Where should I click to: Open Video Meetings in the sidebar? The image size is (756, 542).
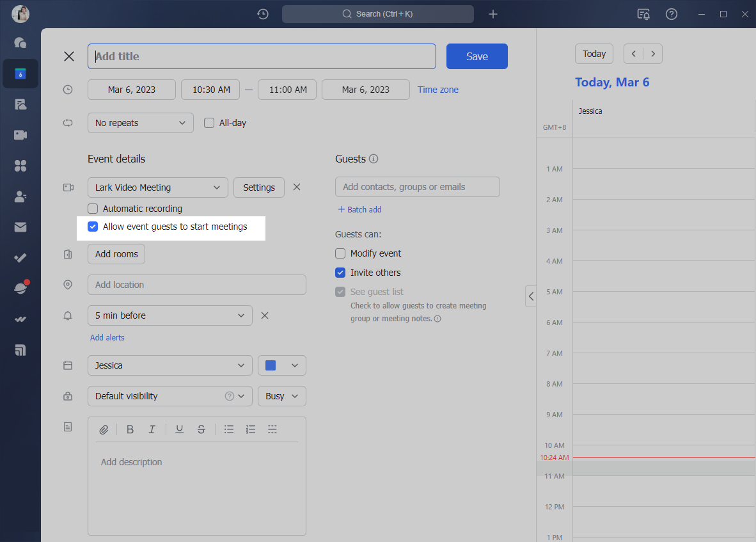pos(20,135)
